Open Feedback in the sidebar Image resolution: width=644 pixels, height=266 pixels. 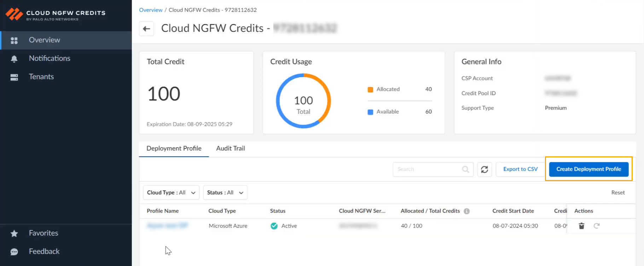coord(66,252)
